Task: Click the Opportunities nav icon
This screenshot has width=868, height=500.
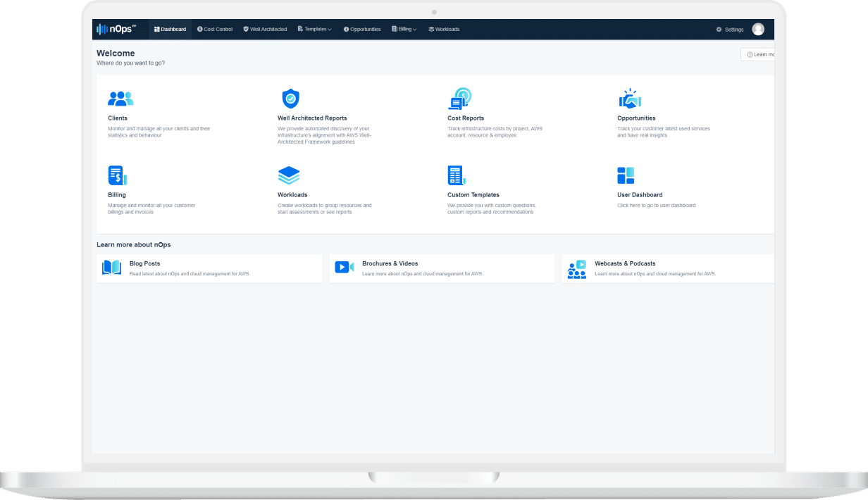Action: click(x=346, y=30)
